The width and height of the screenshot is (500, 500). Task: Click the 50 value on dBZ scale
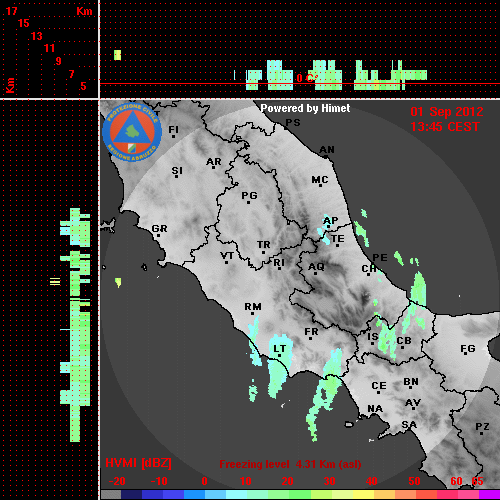[x=414, y=481]
